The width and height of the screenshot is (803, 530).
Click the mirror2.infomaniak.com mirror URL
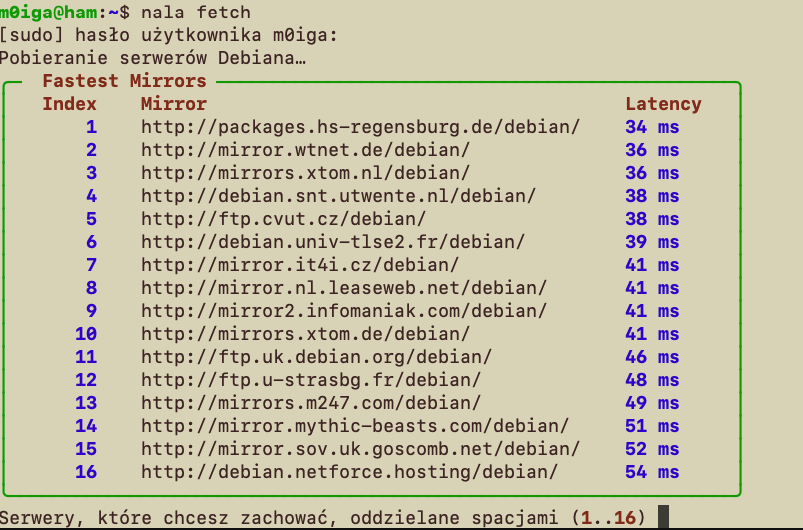point(344,311)
